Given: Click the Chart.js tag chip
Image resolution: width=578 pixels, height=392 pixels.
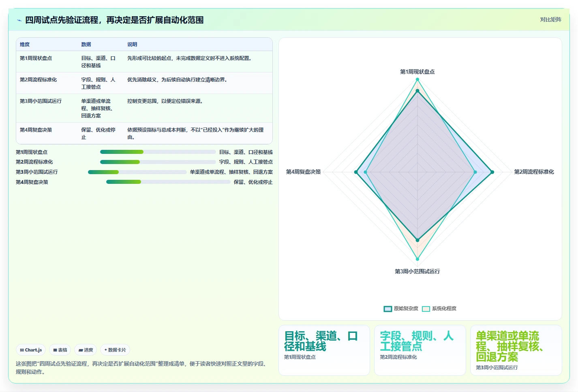Looking at the screenshot, I should (31, 350).
